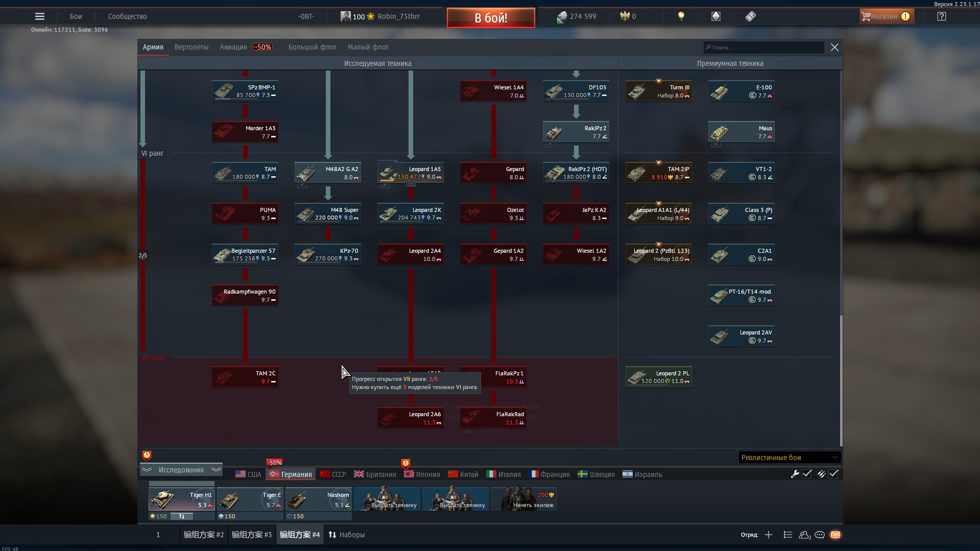The image size is (980, 551).
Task: Switch to the Малый флот tab
Action: (x=368, y=47)
